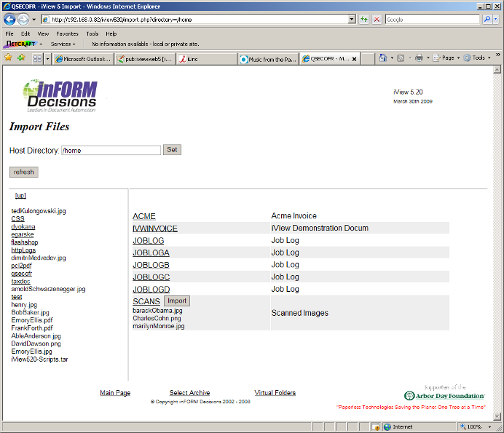Click the Netcraft toolbar logo
504x433 pixels.
[20, 44]
